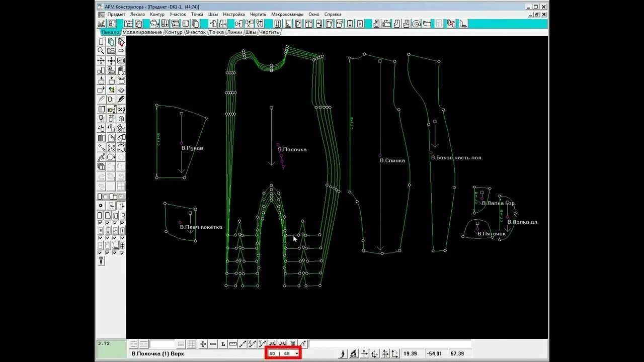Screen dimensions: 644x362
Task: Click the microscope icon in status bar
Action: 353,353
